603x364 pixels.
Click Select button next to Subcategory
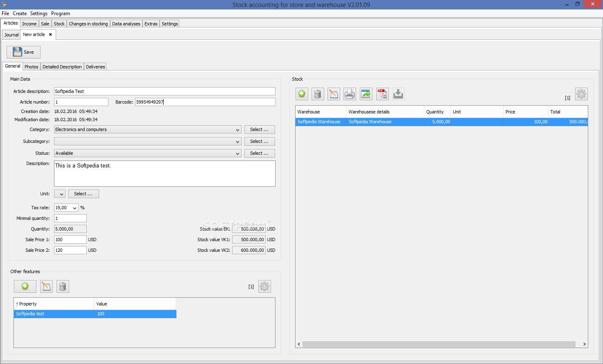click(x=260, y=142)
